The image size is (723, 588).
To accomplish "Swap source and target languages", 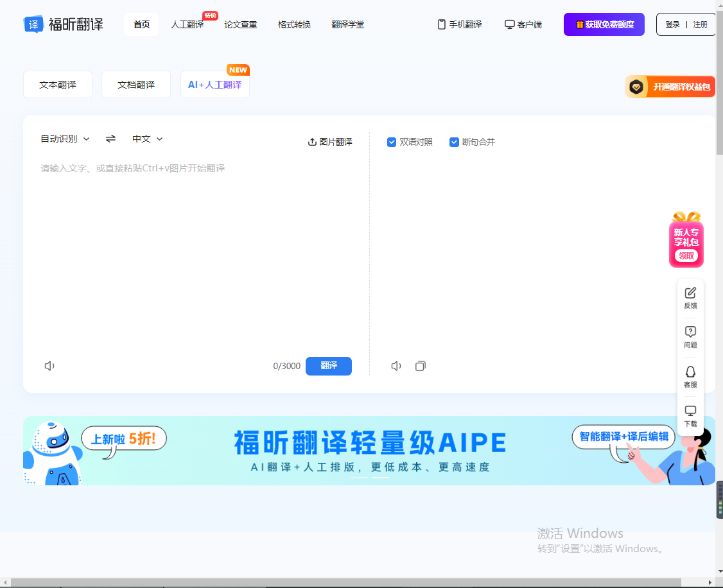I will click(x=110, y=139).
